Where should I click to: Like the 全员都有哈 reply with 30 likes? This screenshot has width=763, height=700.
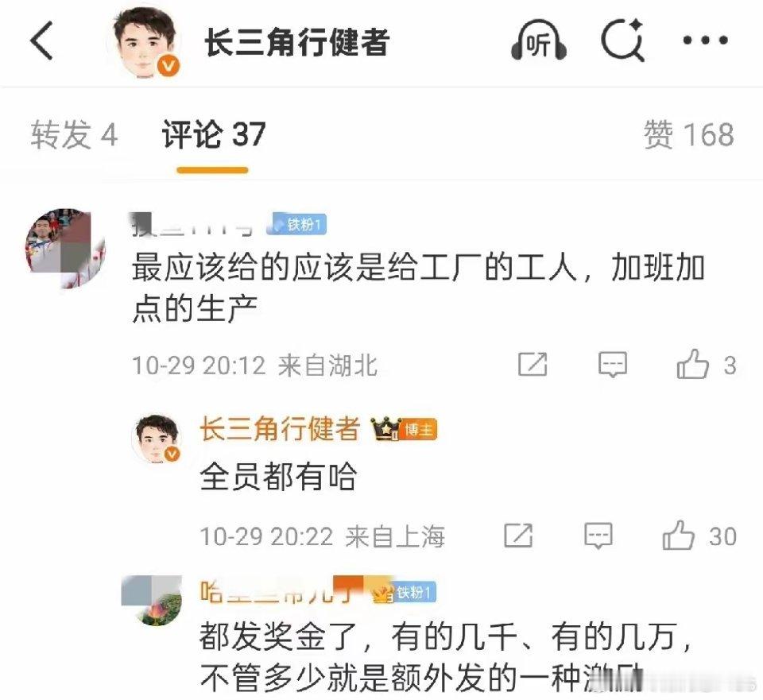click(x=678, y=535)
